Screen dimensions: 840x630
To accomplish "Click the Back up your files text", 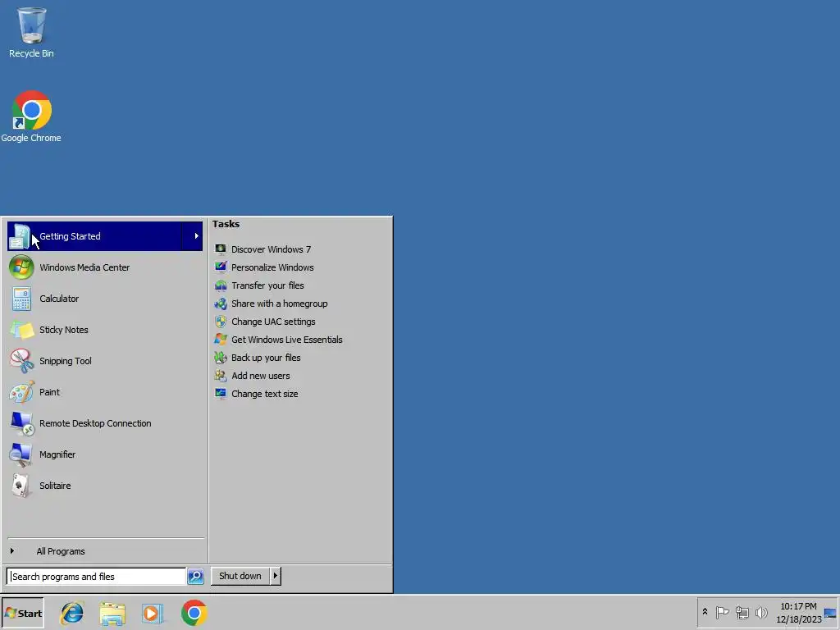I will [x=266, y=358].
